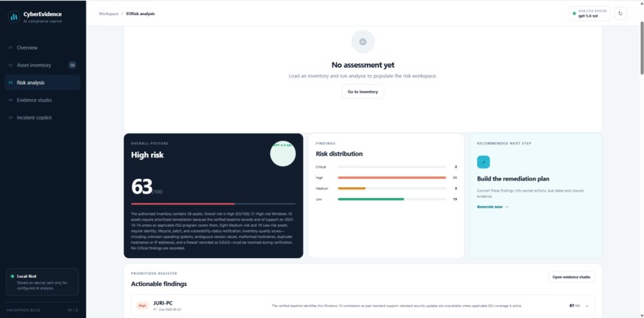Click the teal remediation plan arrow icon
This screenshot has width=644, height=318.
click(x=483, y=162)
